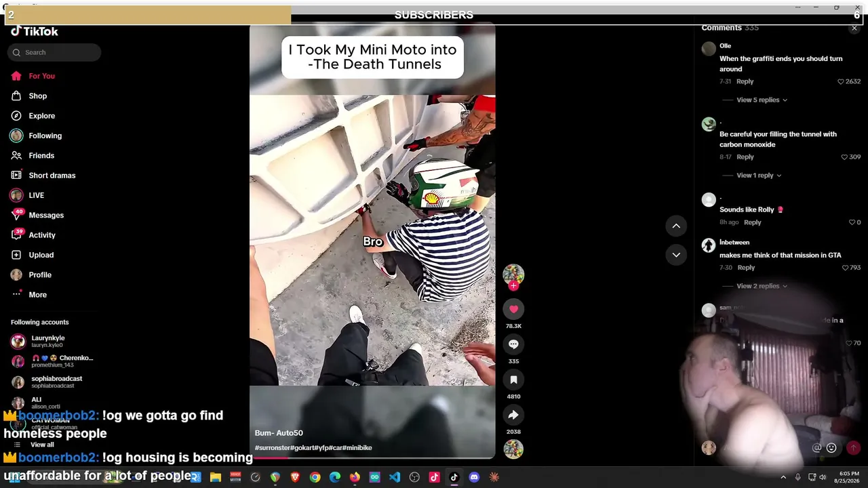Screen dimensions: 868x488
Task: Open Google Chrome from taskbar
Action: [315, 477]
